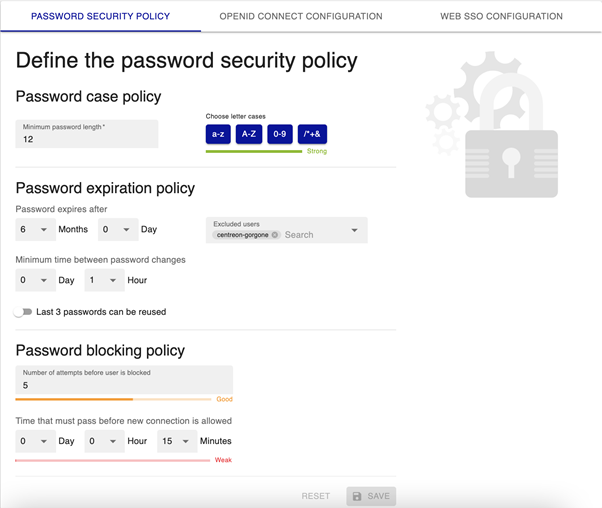Click the Reset button
Image resolution: width=602 pixels, height=508 pixels.
click(x=316, y=496)
